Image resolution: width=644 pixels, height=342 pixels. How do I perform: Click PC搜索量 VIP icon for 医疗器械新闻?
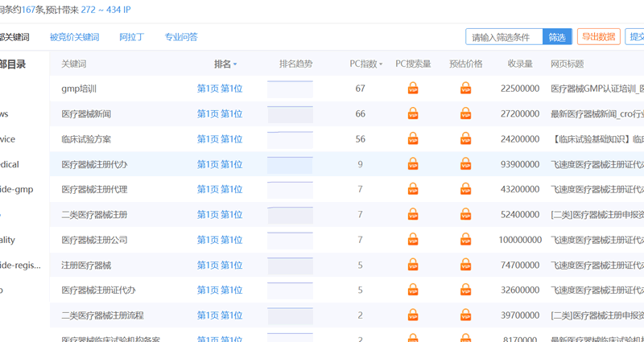(x=413, y=113)
